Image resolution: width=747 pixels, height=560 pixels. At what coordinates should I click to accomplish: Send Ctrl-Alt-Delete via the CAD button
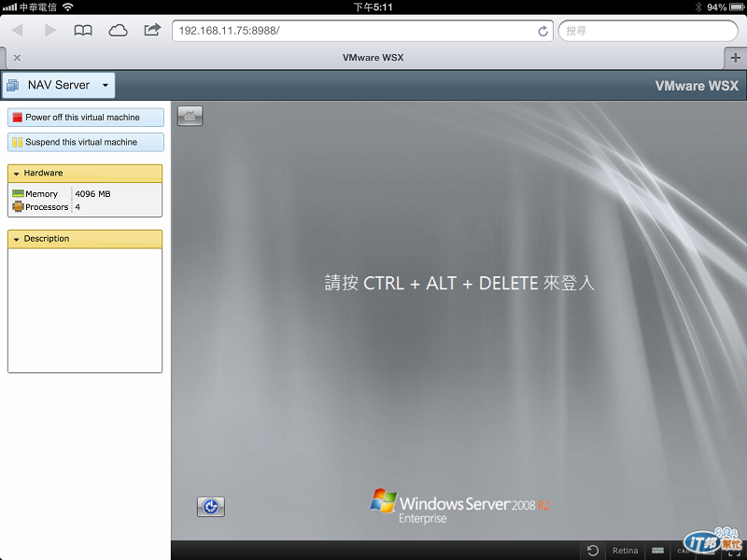(684, 551)
